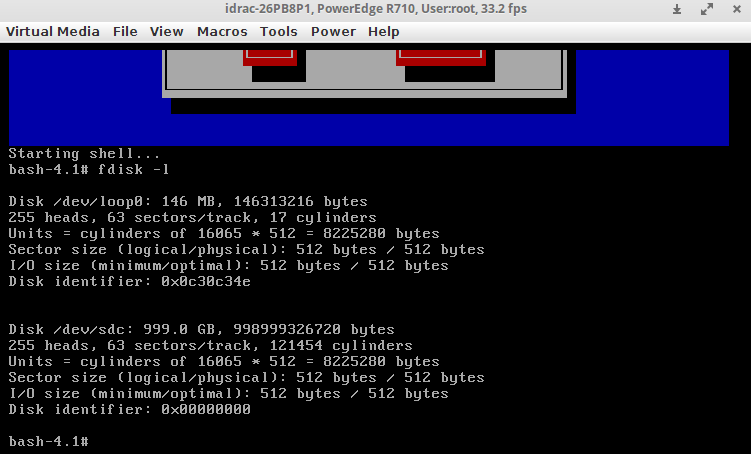Open the File menu

point(125,31)
